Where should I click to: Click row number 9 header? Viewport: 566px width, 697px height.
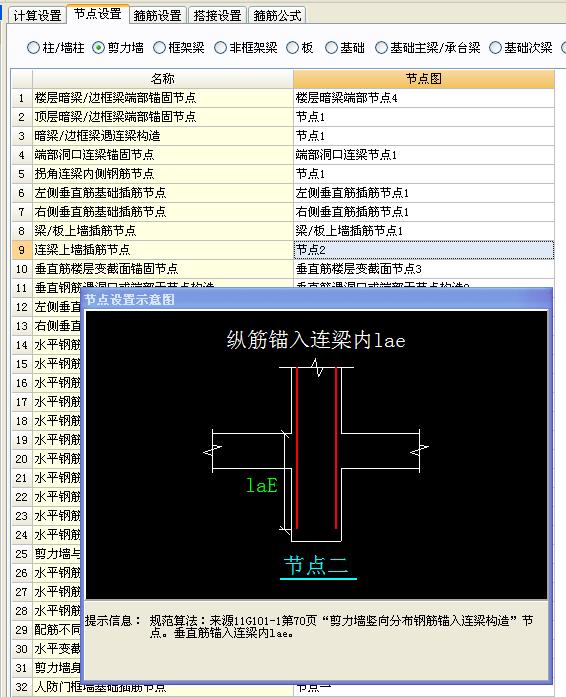[x=21, y=250]
